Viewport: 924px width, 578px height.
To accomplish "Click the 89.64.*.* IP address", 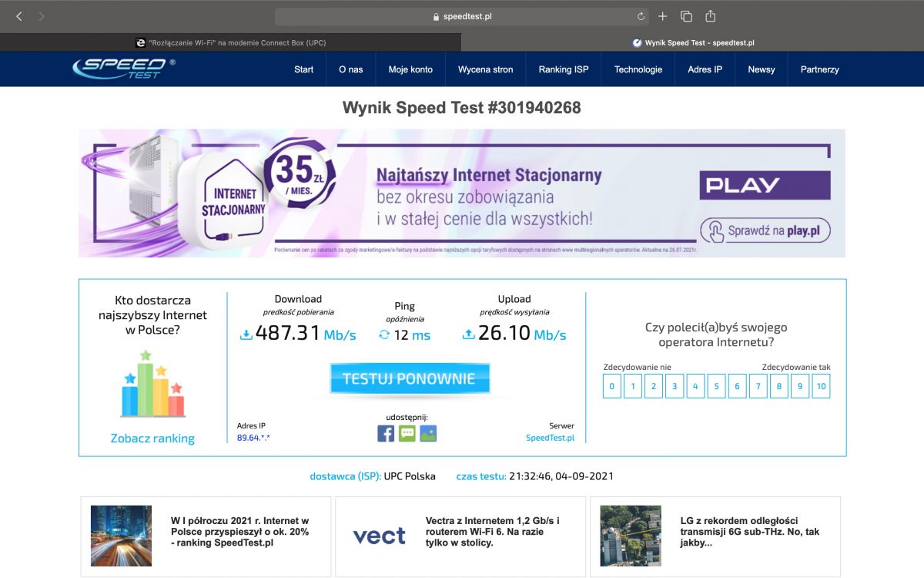I will click(x=253, y=438).
